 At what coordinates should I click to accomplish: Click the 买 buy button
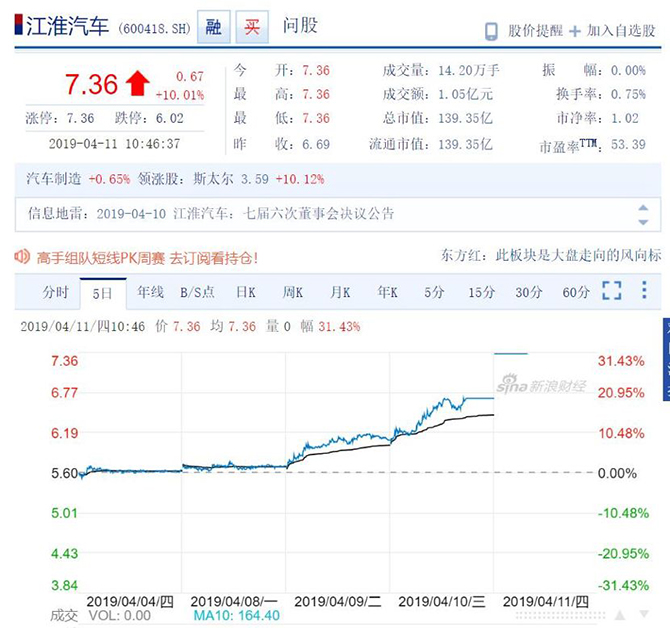(252, 27)
